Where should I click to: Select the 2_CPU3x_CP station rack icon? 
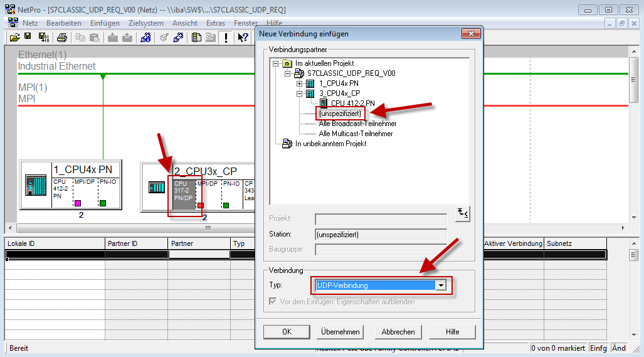157,188
